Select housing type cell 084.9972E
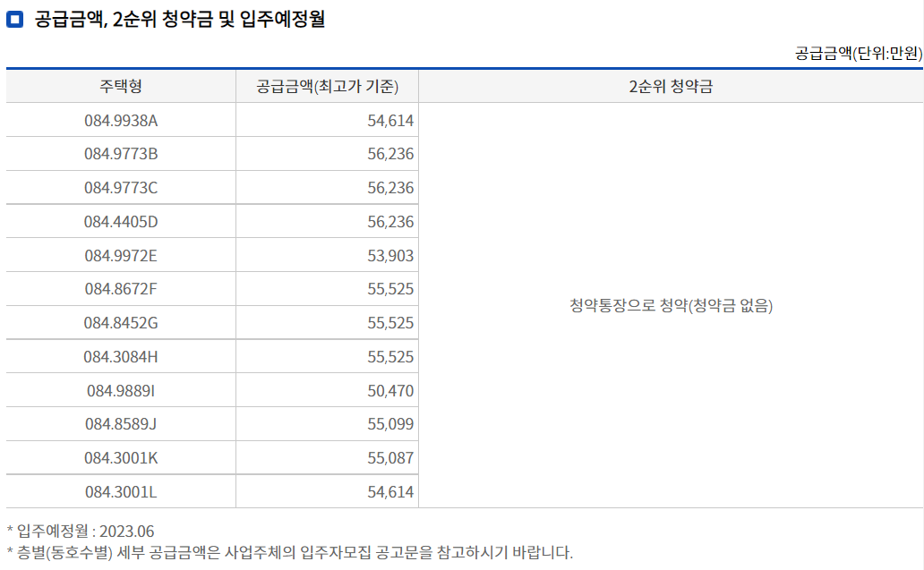 tap(121, 256)
